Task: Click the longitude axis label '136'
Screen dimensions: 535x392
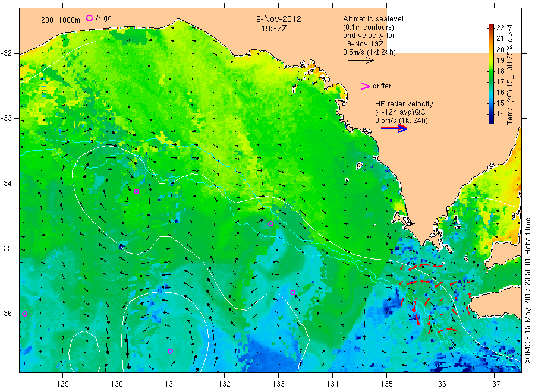Action: pyautogui.click(x=440, y=384)
